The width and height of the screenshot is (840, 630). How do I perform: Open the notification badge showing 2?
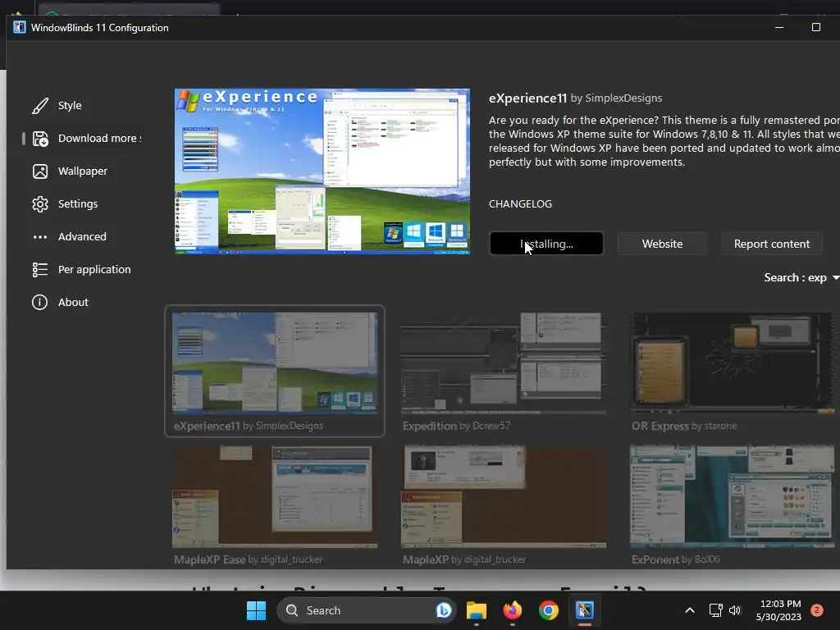(817, 610)
